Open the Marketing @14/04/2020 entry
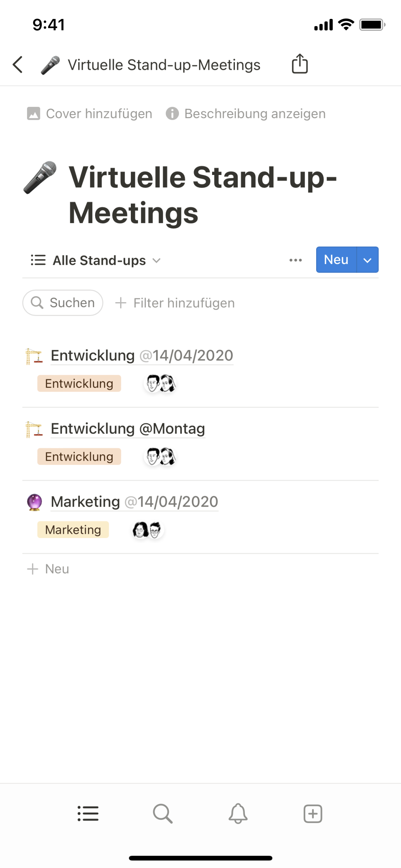The width and height of the screenshot is (401, 868). tap(134, 502)
